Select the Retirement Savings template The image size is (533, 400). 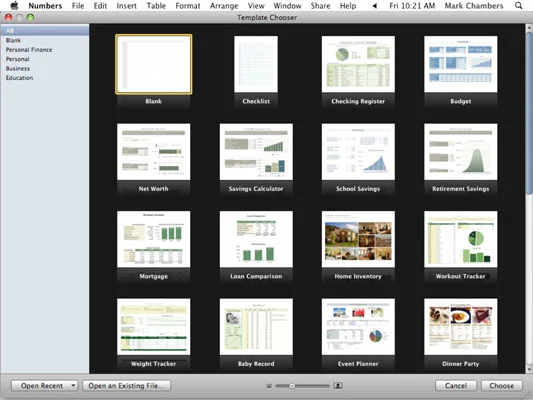click(x=460, y=152)
